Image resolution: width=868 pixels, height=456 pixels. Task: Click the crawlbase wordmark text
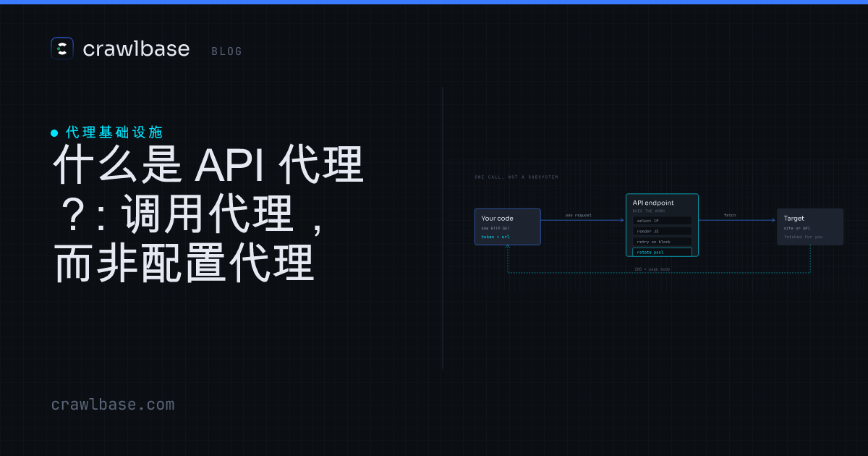tap(136, 48)
